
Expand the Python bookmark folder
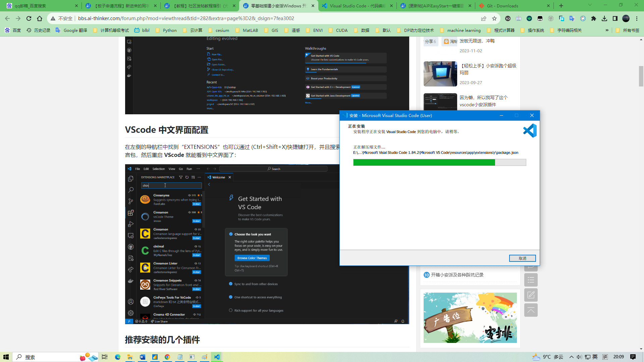coord(166,30)
